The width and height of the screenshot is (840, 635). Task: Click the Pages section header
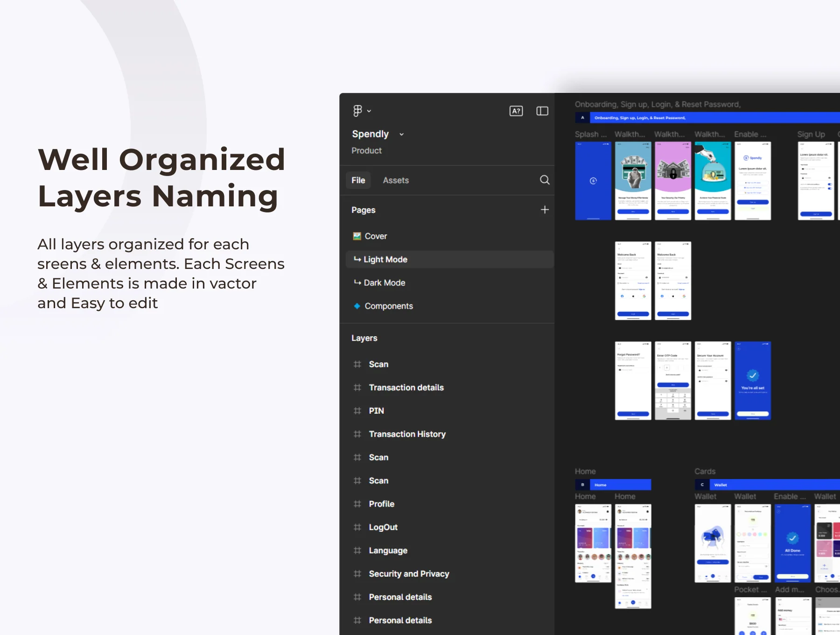pos(364,210)
